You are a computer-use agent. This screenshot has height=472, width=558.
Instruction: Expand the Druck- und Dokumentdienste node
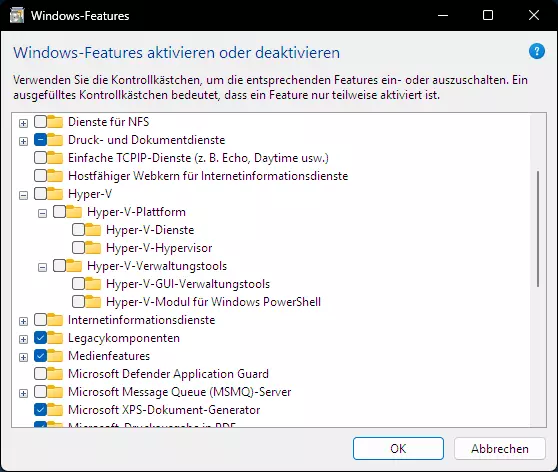[x=23, y=141]
